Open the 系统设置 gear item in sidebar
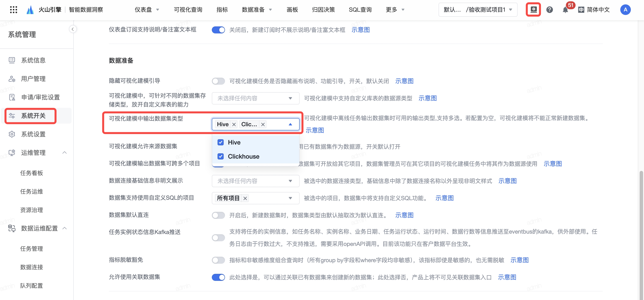 tap(33, 134)
